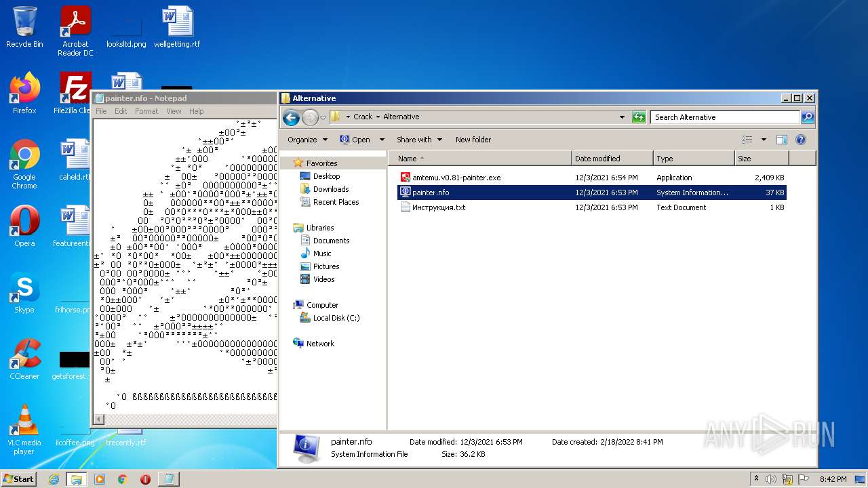The width and height of the screenshot is (868, 488).
Task: Switch to Notepad via taskbar button
Action: pyautogui.click(x=168, y=479)
